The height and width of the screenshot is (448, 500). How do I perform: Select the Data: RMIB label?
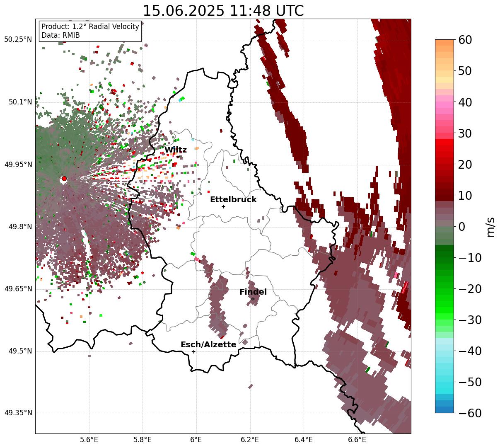click(x=60, y=35)
